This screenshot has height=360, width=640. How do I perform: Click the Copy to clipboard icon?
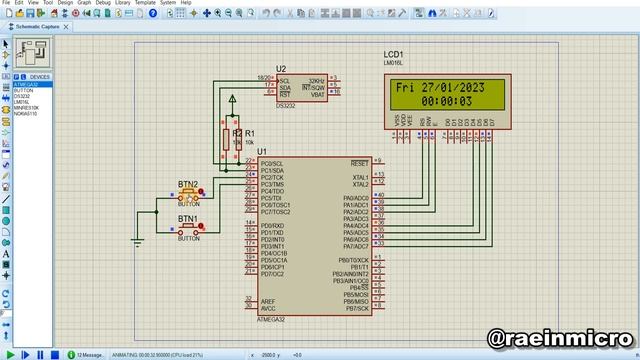pyautogui.click(x=301, y=13)
